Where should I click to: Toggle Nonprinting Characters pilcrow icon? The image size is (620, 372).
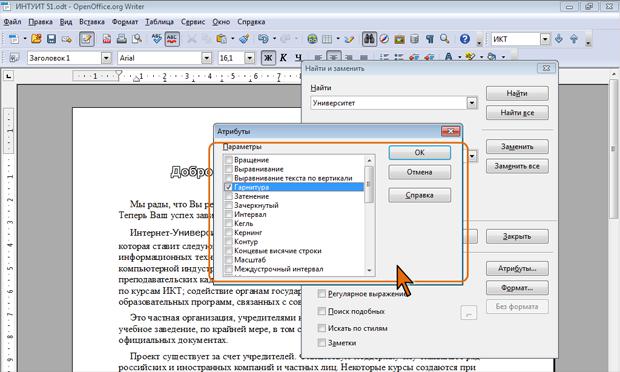429,39
